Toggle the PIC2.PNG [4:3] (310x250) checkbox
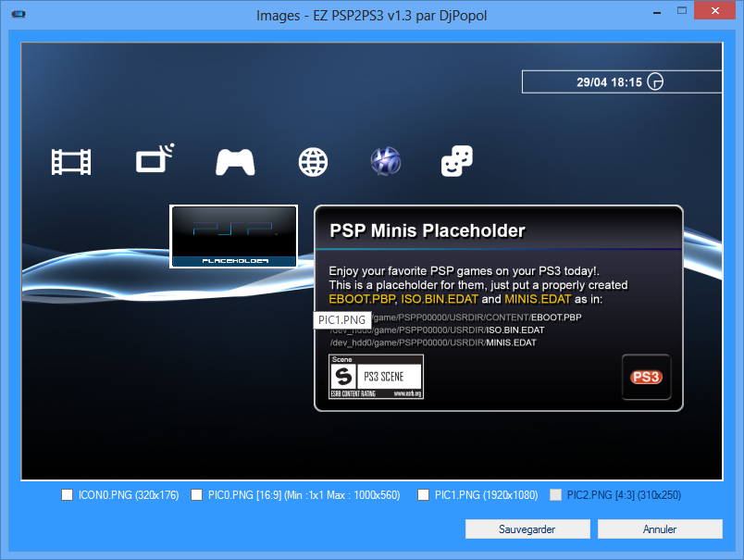This screenshot has height=560, width=744. (x=555, y=495)
